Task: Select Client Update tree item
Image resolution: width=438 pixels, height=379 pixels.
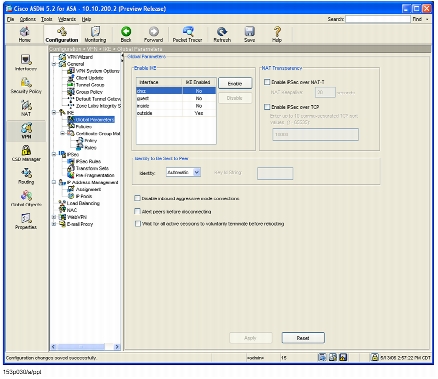Action: pos(89,78)
